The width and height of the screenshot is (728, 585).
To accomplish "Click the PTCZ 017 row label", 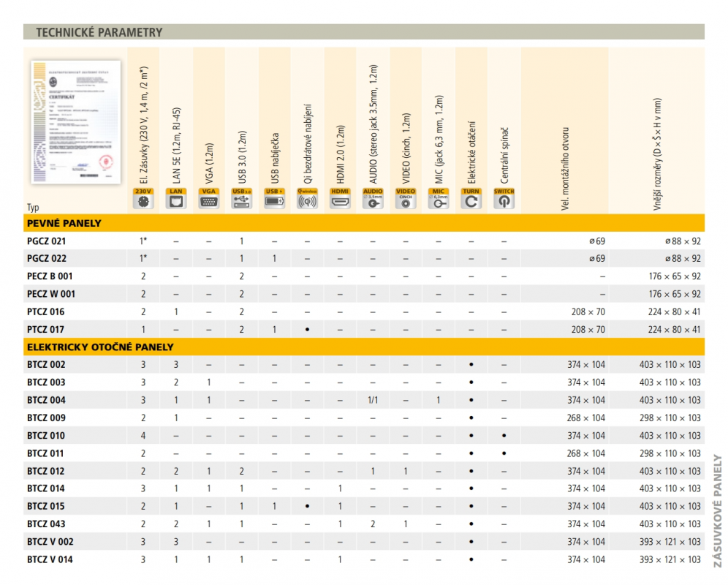I will point(45,330).
